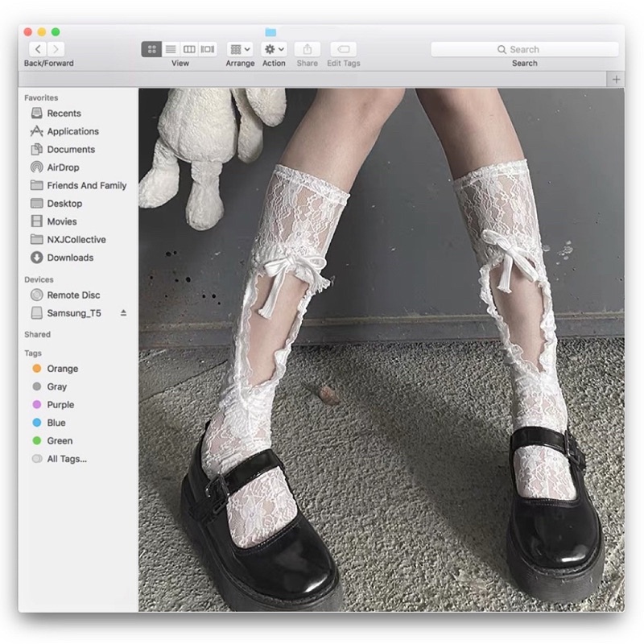The image size is (644, 644).
Task: Open AirDrop in the sidebar
Action: 63,167
